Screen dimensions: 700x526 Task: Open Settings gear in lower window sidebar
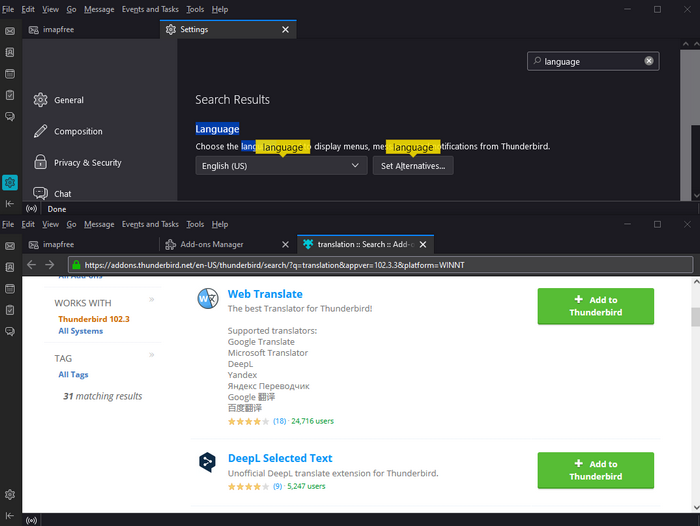click(10, 494)
